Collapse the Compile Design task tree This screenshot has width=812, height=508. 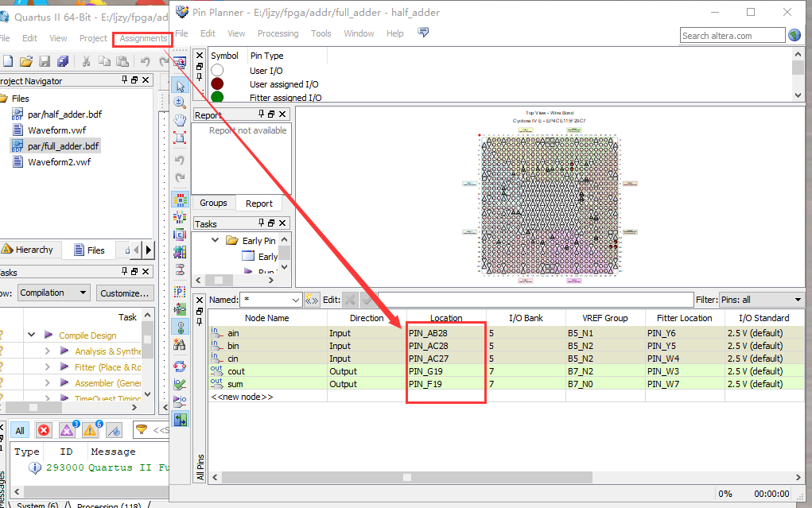click(32, 335)
